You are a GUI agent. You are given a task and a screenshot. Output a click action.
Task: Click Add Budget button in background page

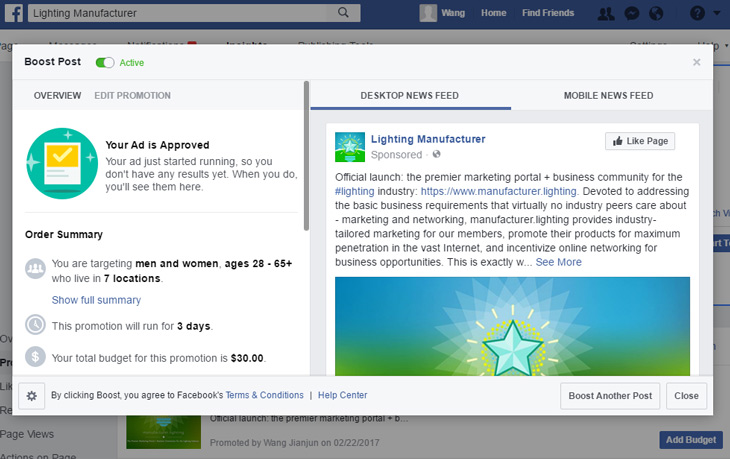click(x=691, y=440)
